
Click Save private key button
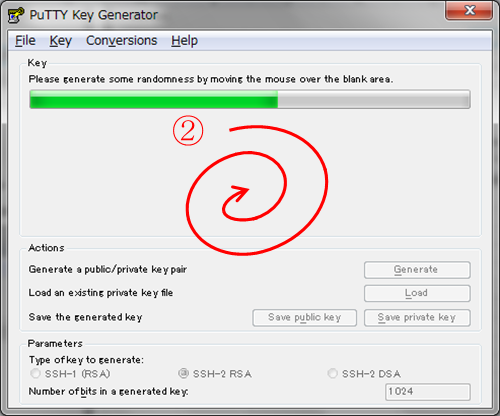[417, 318]
